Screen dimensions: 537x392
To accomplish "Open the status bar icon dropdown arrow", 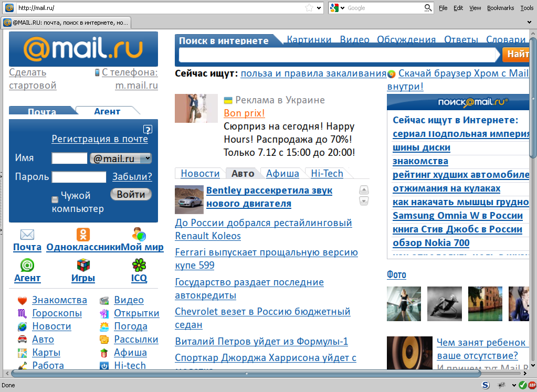I will (514, 385).
